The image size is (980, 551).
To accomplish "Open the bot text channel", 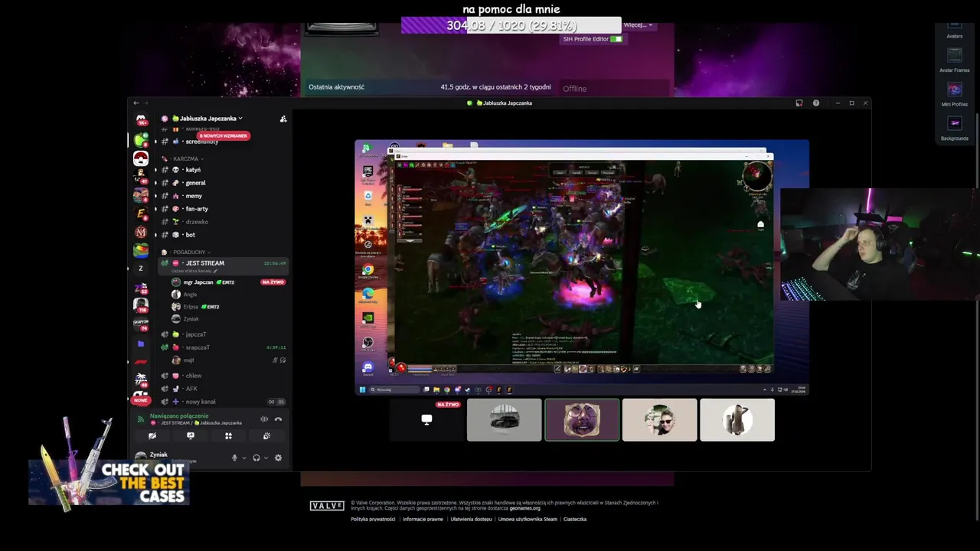I will coord(224,235).
